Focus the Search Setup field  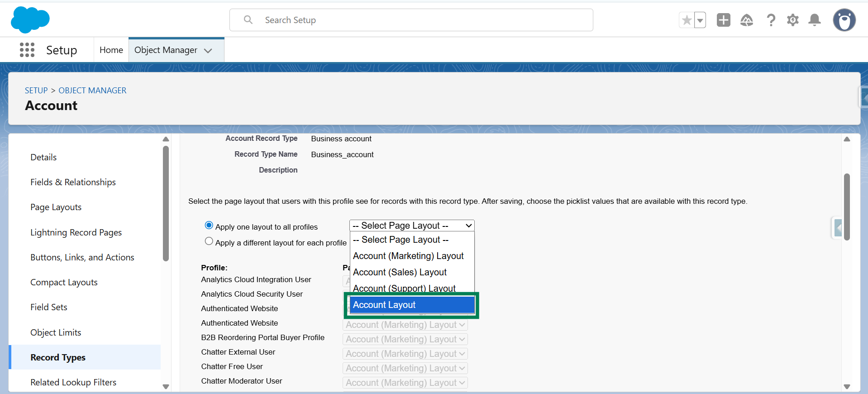tap(411, 20)
